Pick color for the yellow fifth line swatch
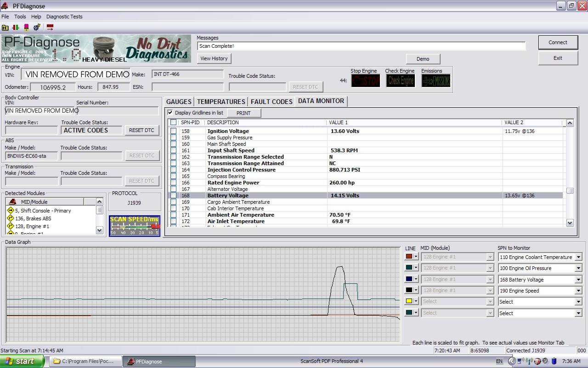The image size is (588, 368). (x=412, y=301)
